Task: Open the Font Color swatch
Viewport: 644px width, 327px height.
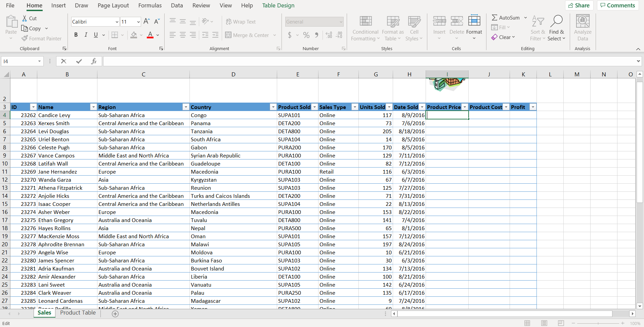Action: click(x=150, y=35)
